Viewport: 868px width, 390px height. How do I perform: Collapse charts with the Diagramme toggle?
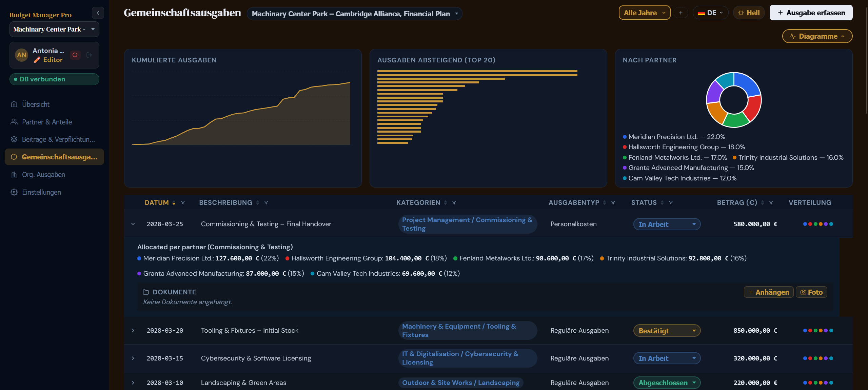(x=817, y=36)
